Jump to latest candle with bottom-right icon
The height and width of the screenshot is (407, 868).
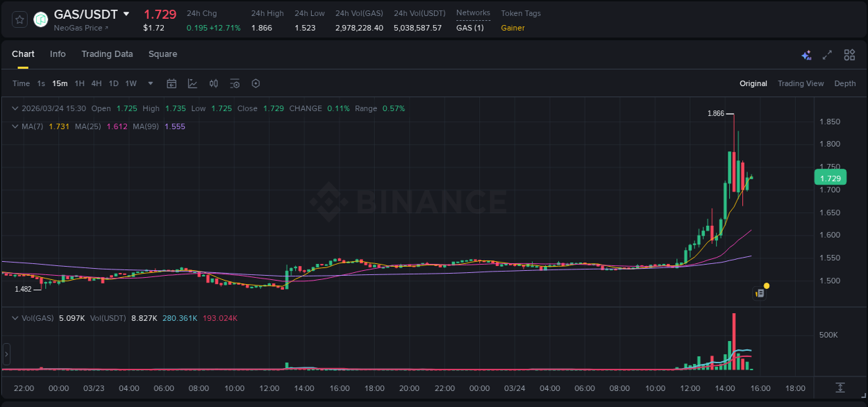840,387
